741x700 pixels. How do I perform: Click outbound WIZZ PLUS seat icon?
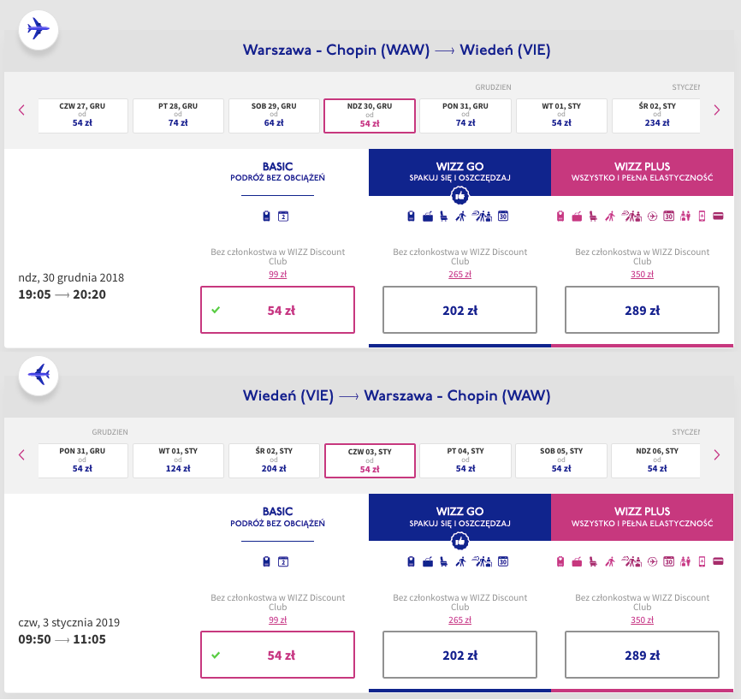[593, 217]
